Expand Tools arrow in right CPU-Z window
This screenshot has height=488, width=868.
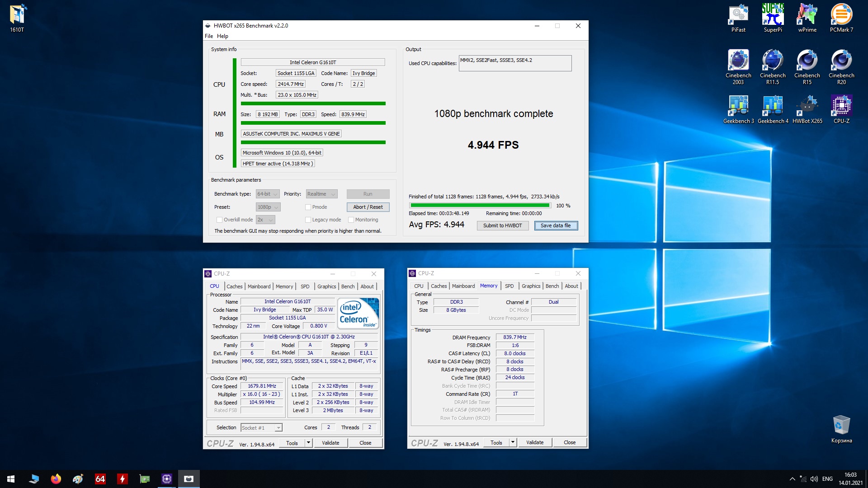point(513,443)
